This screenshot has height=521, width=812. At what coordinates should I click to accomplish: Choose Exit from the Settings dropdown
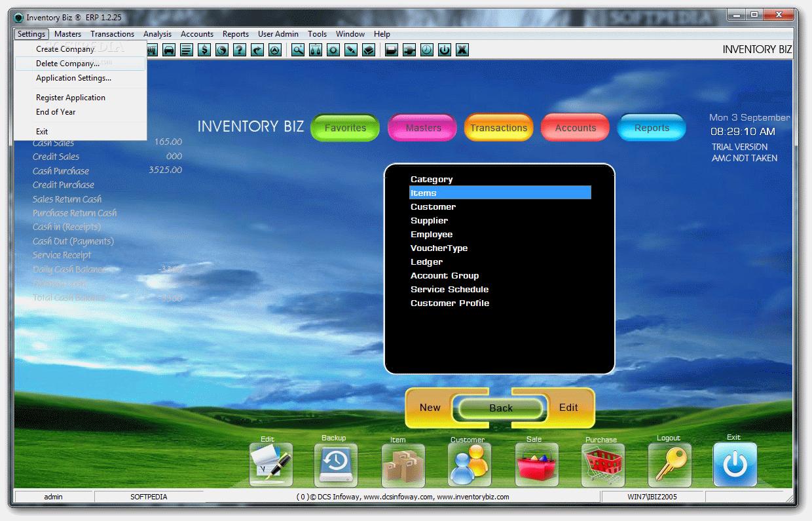(80, 132)
